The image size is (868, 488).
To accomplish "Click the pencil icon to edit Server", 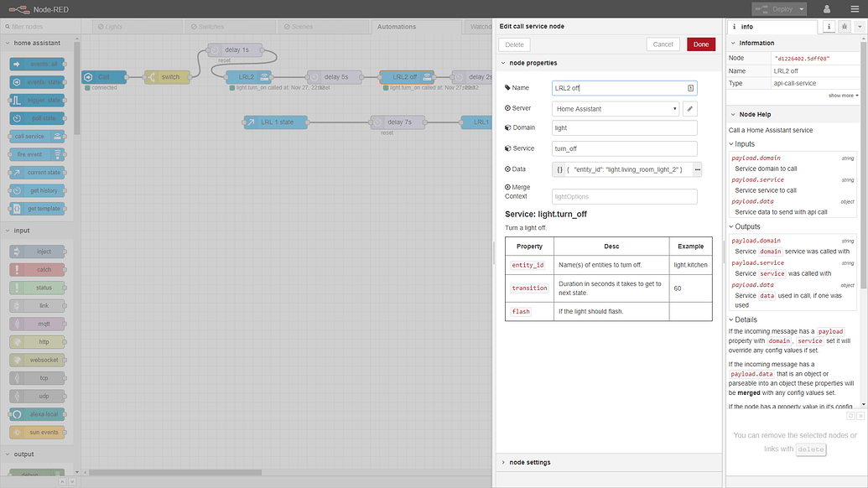I will coord(690,108).
